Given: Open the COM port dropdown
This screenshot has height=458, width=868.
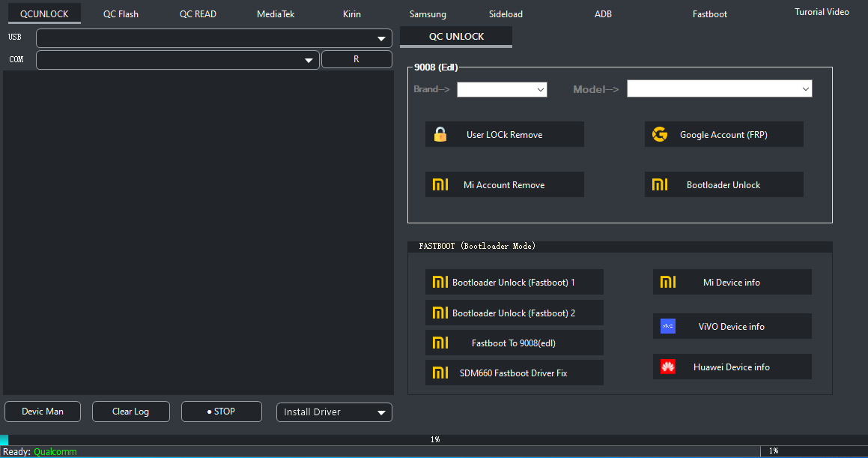Looking at the screenshot, I should click(177, 60).
